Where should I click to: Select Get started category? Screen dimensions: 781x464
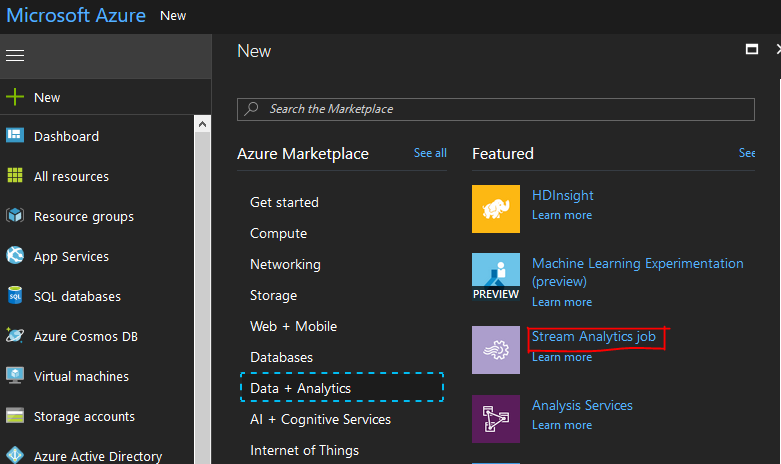pyautogui.click(x=284, y=203)
